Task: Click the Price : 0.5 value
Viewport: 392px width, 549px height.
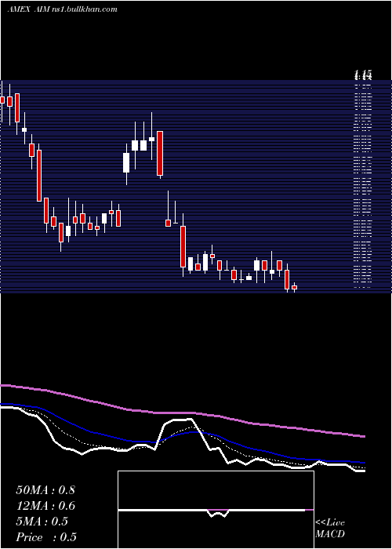Action: pyautogui.click(x=46, y=537)
